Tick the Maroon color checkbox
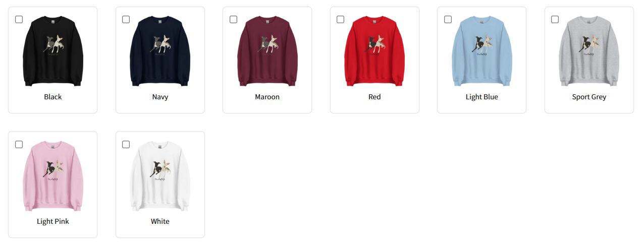The height and width of the screenshot is (244, 644). (233, 20)
